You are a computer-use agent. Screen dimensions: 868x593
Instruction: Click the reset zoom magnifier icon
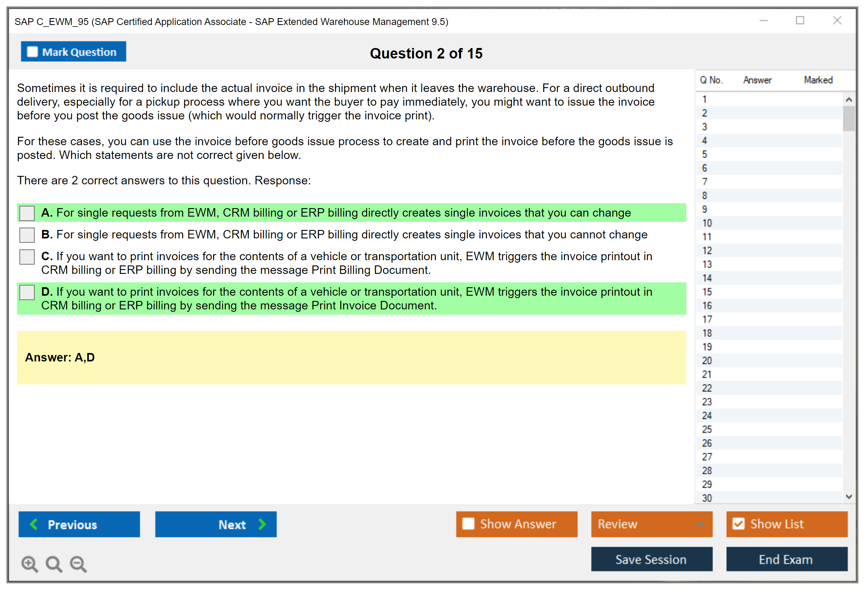(x=54, y=564)
